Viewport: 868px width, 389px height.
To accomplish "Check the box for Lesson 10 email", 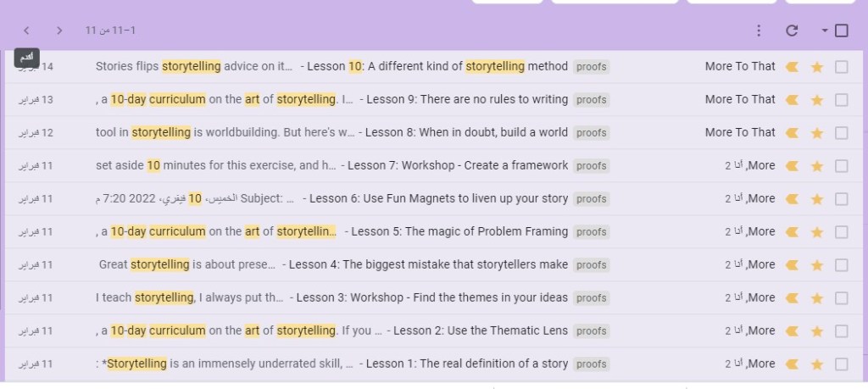I will (x=842, y=67).
